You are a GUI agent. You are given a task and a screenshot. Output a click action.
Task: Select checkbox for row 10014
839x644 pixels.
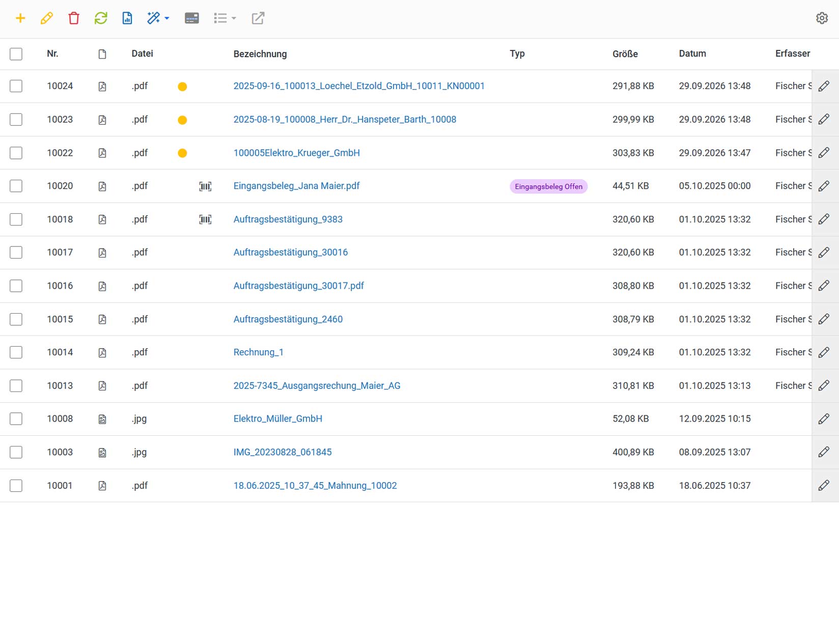point(16,352)
